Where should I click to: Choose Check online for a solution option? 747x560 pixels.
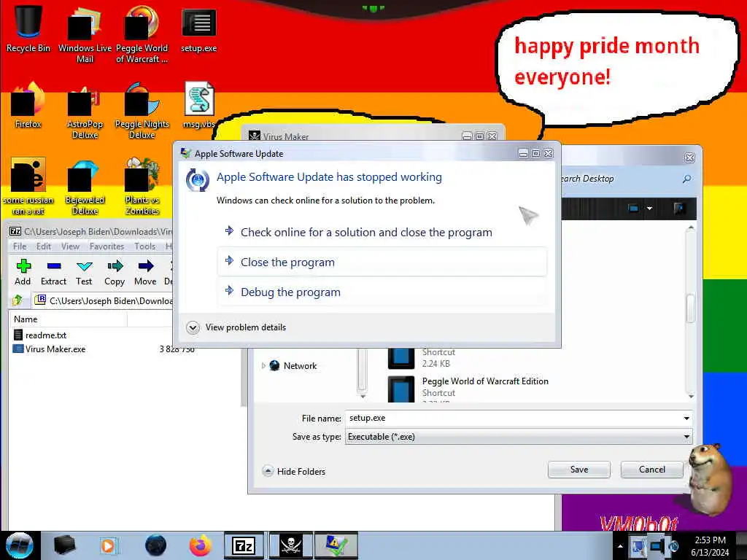pos(382,233)
